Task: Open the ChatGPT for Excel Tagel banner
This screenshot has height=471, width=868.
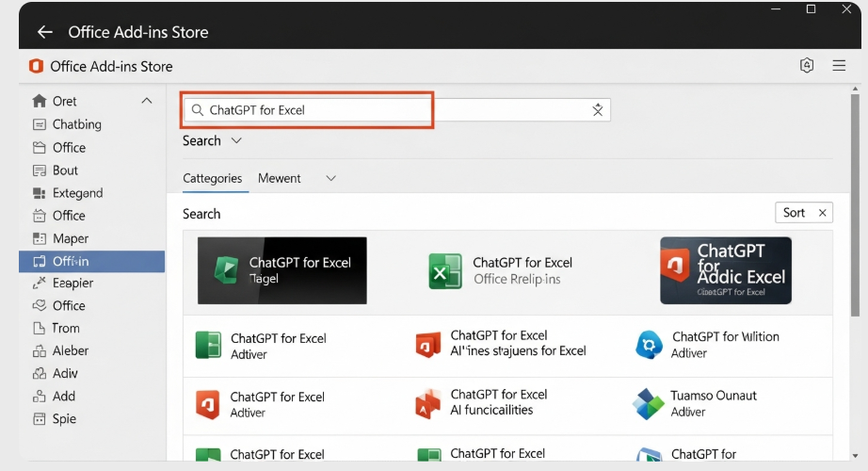Action: point(282,270)
